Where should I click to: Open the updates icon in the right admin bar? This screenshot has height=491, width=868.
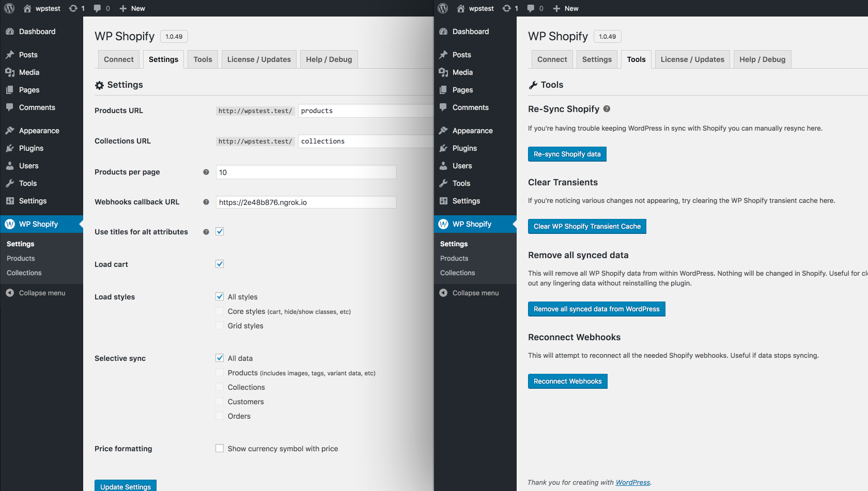(507, 8)
